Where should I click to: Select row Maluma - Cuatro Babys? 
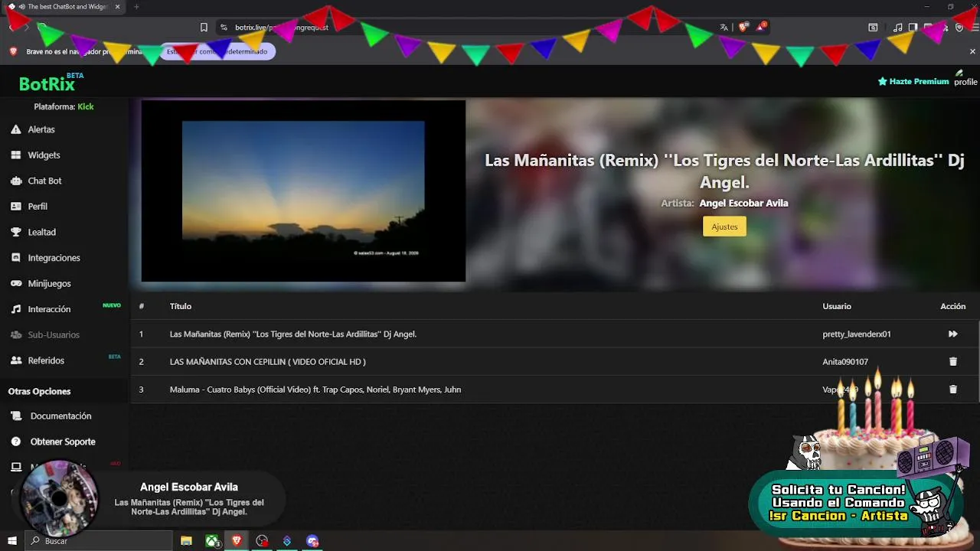(555, 389)
